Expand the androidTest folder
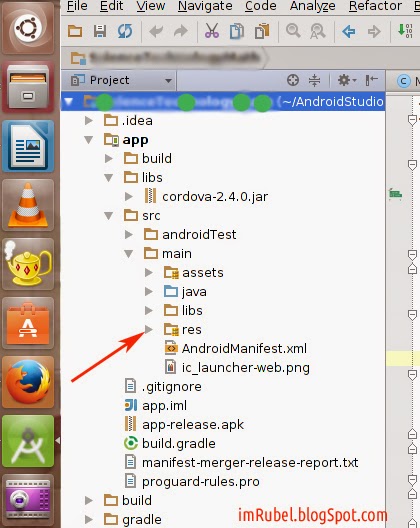Viewport: 420px width, 528px height. 129,234
